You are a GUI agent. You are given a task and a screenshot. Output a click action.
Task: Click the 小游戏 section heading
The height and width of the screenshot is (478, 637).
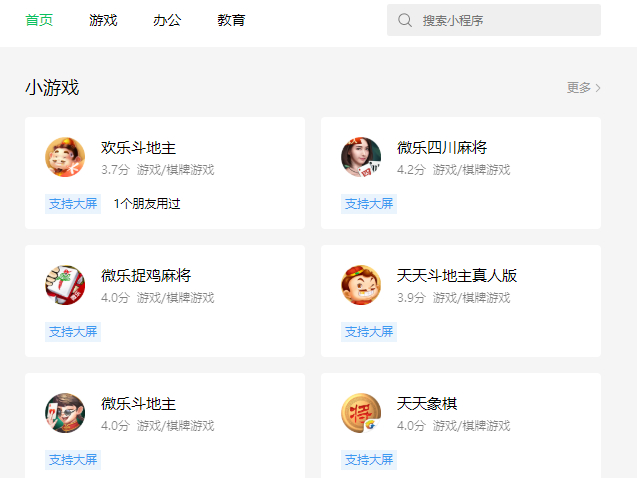52,87
